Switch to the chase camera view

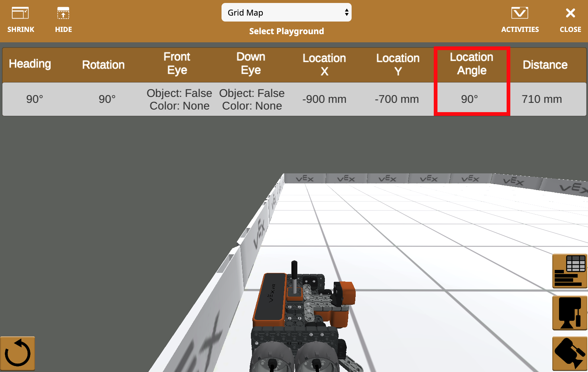pos(569,353)
